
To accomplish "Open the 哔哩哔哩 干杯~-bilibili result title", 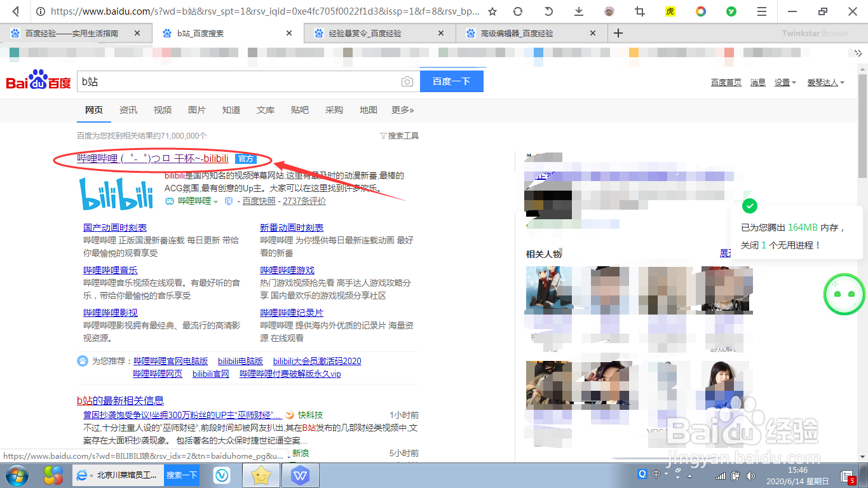I will (153, 158).
